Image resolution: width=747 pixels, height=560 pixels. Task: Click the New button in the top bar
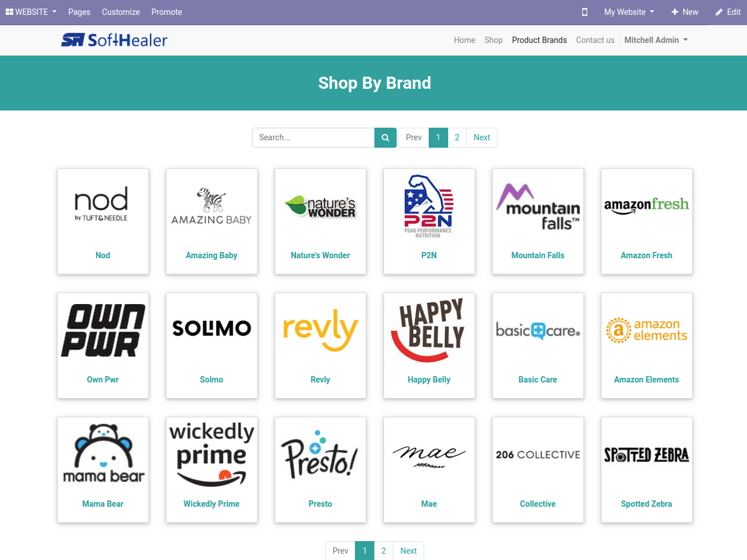coord(685,12)
